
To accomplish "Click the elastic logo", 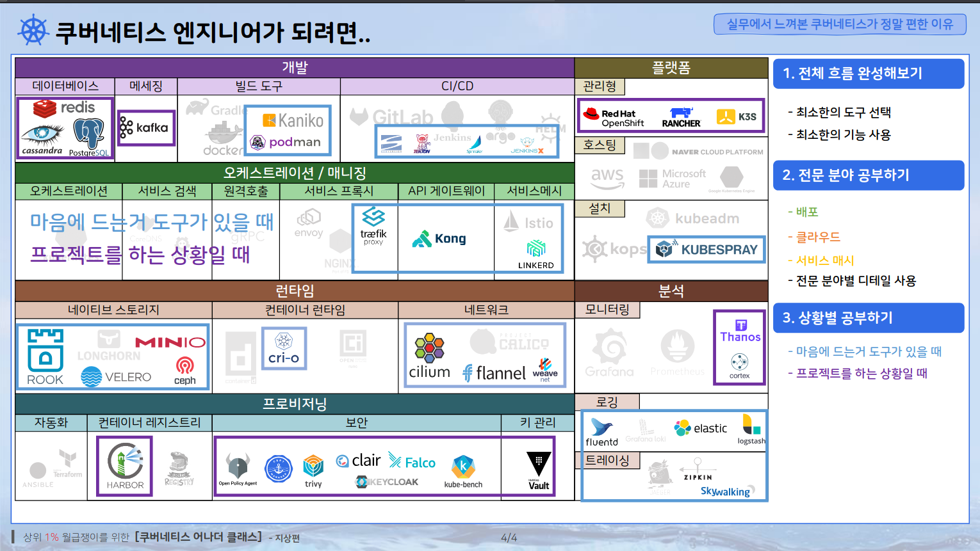I will pyautogui.click(x=701, y=428).
